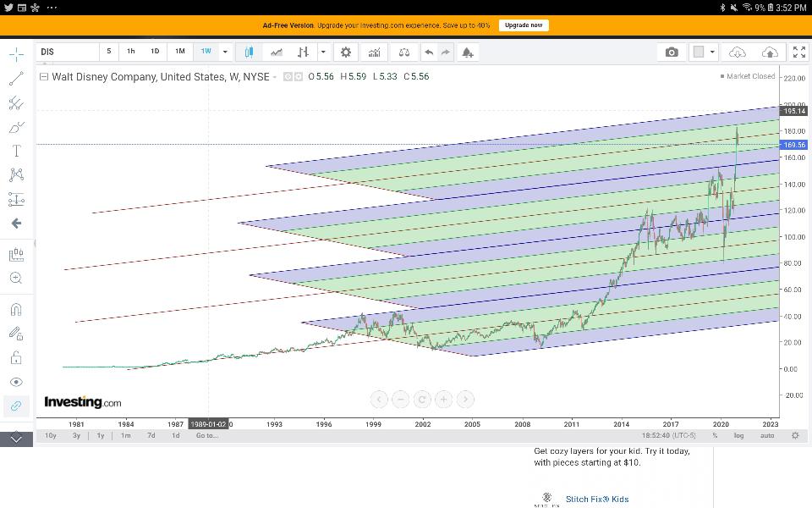The image size is (812, 508).
Task: Select the 1m time range
Action: pyautogui.click(x=126, y=435)
